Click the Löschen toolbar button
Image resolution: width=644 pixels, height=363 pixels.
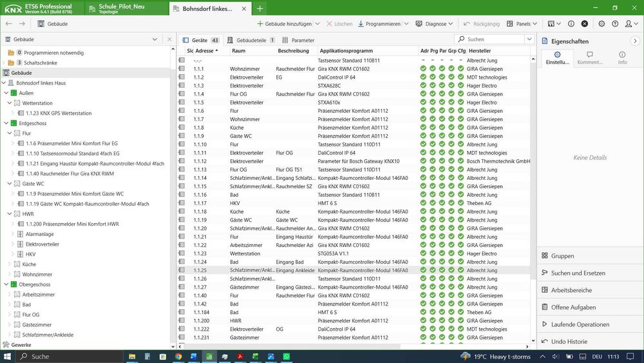coord(339,24)
